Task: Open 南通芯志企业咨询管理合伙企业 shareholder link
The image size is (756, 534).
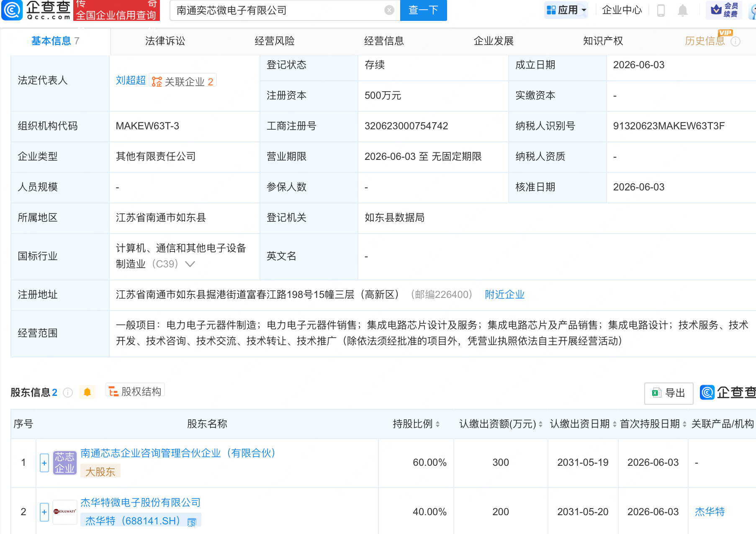Action: [178, 453]
